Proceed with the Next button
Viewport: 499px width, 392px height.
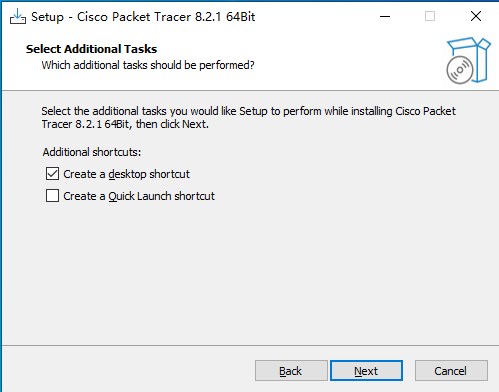(366, 371)
